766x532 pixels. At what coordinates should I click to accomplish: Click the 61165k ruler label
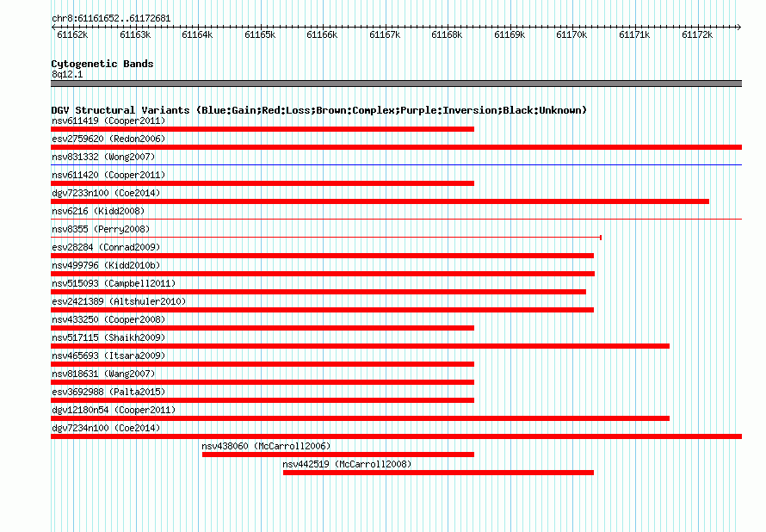pos(260,34)
